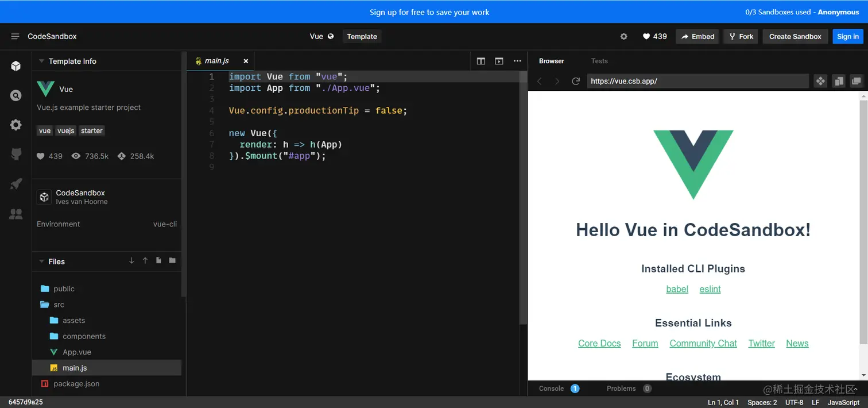
Task: Open the Search sidebar icon
Action: 16,96
